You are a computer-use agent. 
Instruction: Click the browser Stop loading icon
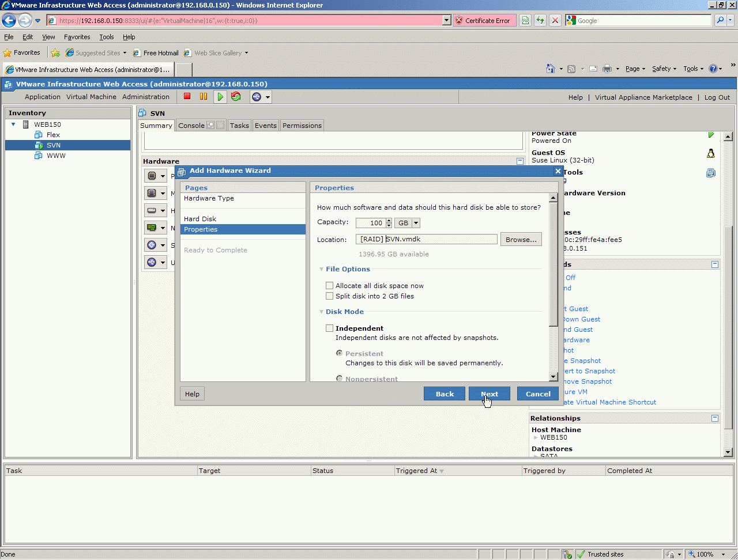coord(555,21)
